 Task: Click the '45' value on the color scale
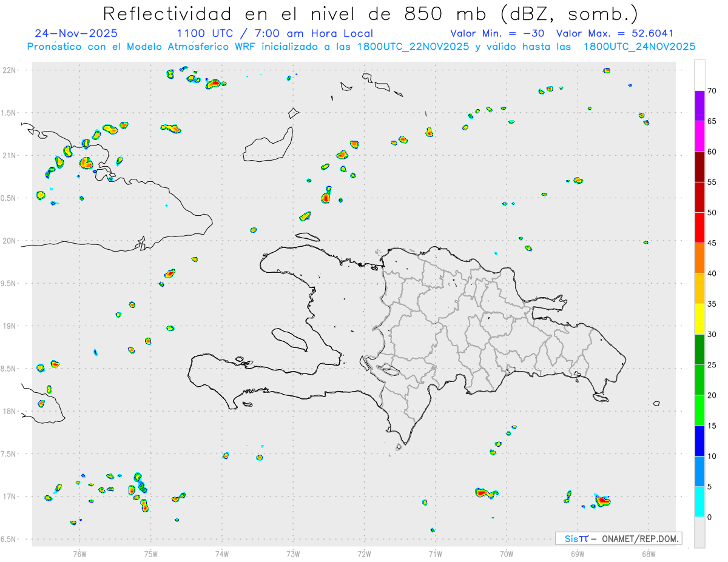(x=712, y=243)
